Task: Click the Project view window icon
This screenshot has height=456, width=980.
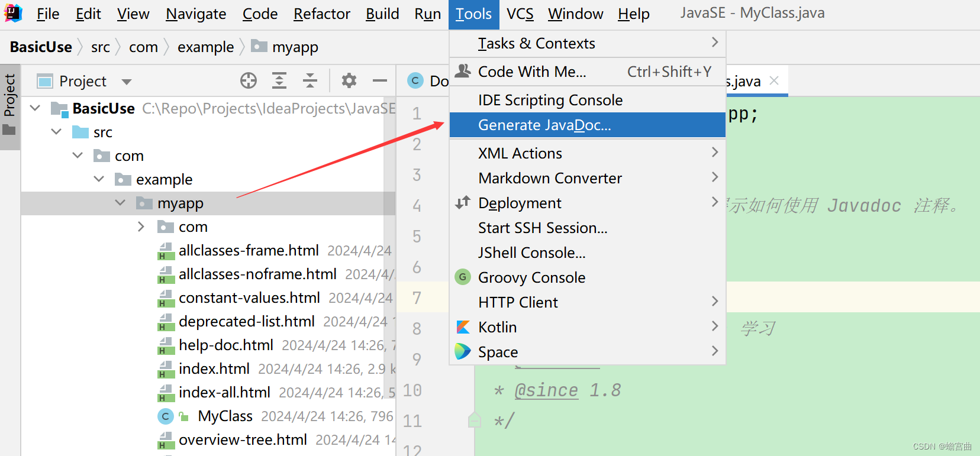Action: point(45,81)
